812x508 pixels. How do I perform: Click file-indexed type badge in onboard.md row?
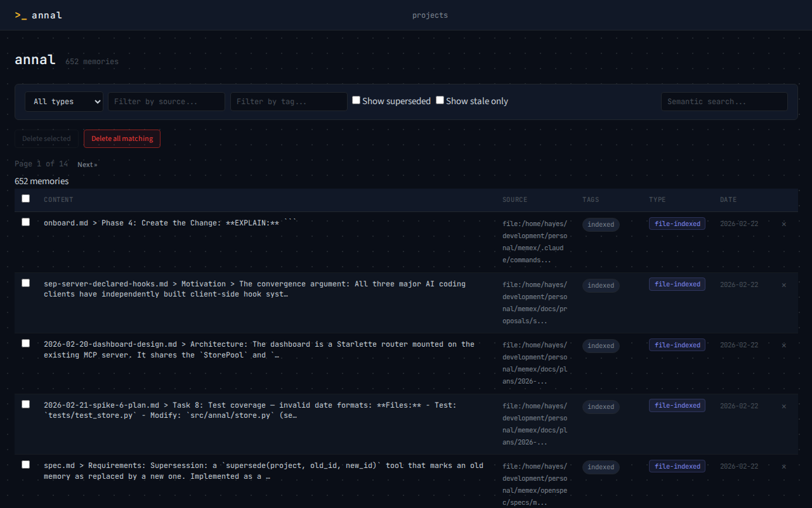click(677, 224)
